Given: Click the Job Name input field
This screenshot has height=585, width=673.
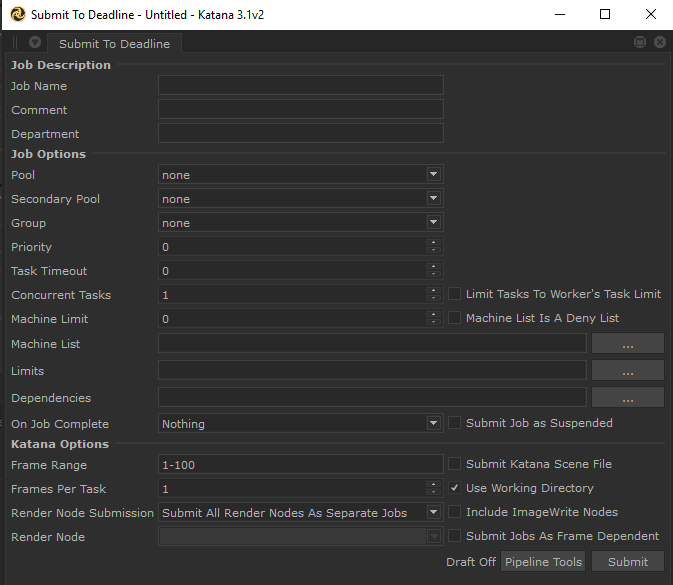Looking at the screenshot, I should point(300,85).
